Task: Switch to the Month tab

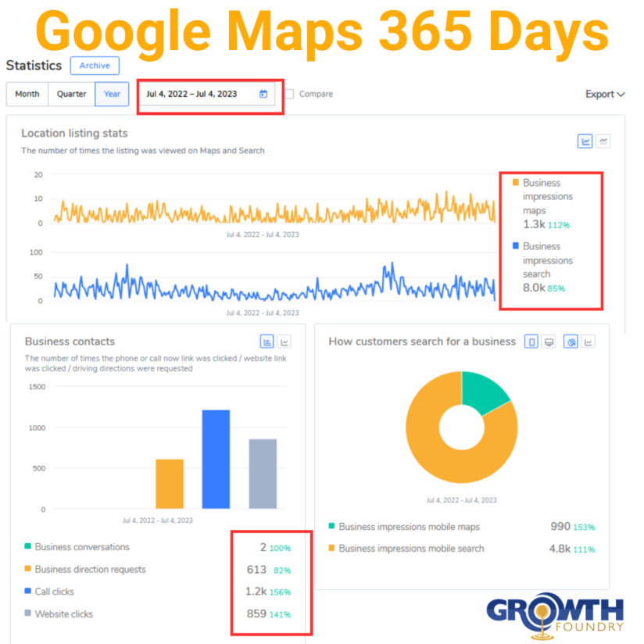Action: (x=27, y=94)
